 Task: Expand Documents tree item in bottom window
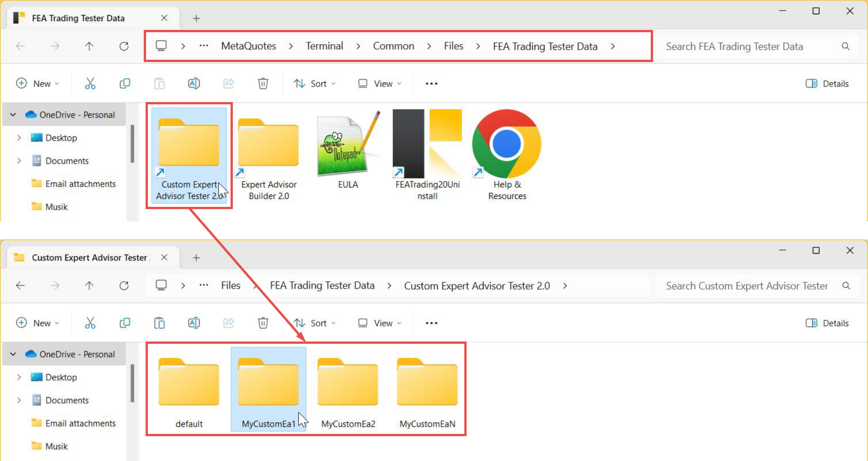click(19, 400)
